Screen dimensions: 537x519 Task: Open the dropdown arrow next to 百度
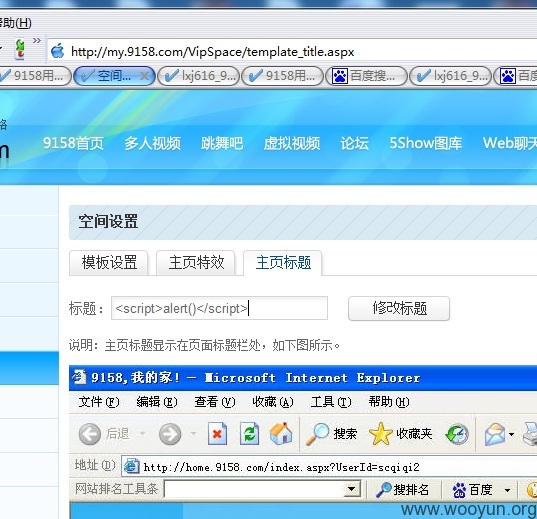click(508, 490)
